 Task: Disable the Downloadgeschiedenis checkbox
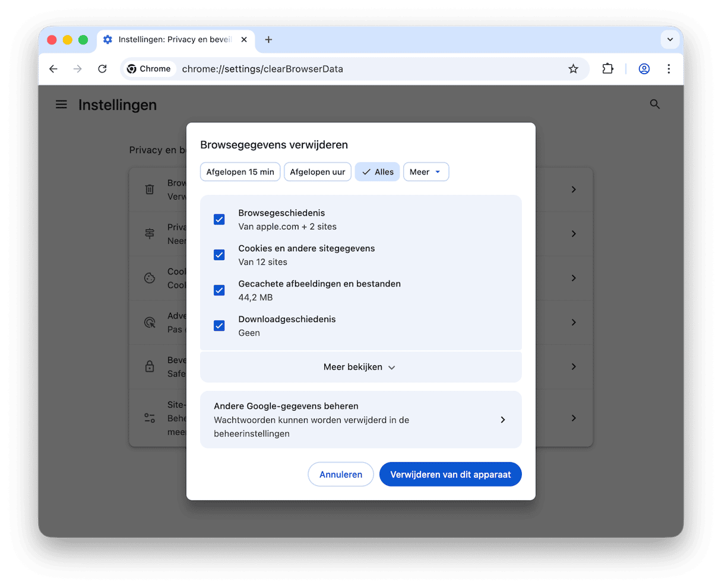(x=219, y=325)
